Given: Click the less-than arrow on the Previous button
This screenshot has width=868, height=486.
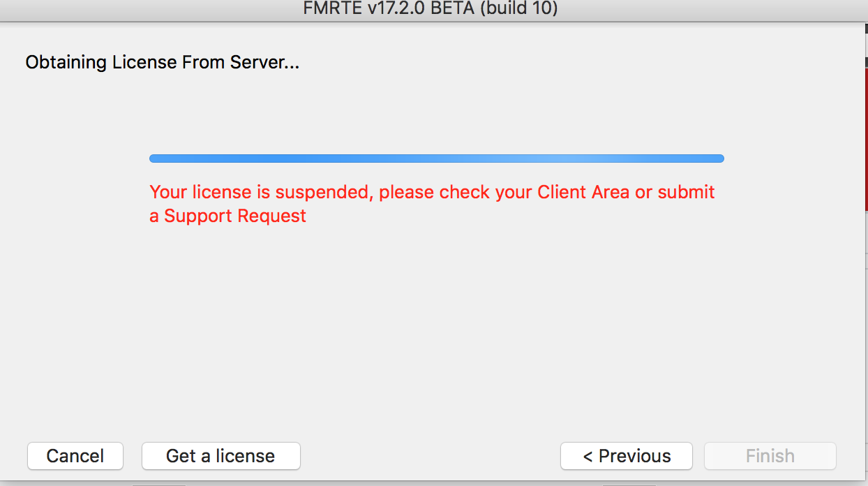Looking at the screenshot, I should coord(588,457).
